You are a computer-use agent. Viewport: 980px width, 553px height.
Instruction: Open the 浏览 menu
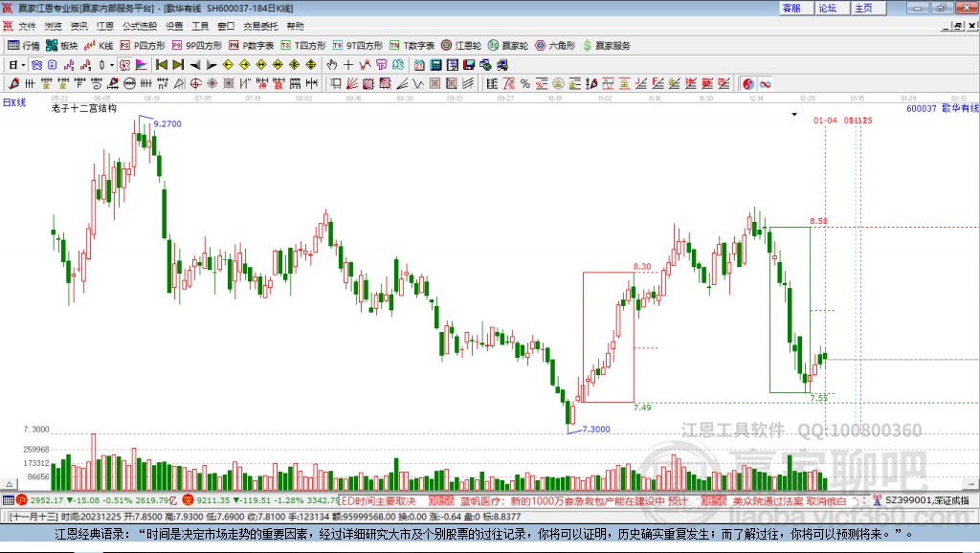click(x=54, y=26)
